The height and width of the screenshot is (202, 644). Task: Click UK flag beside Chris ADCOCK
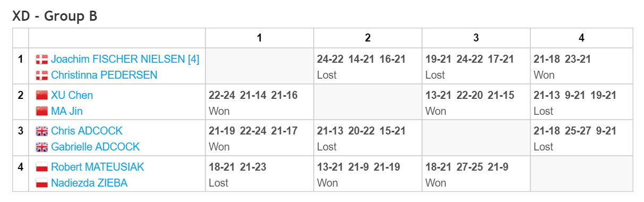(x=41, y=131)
